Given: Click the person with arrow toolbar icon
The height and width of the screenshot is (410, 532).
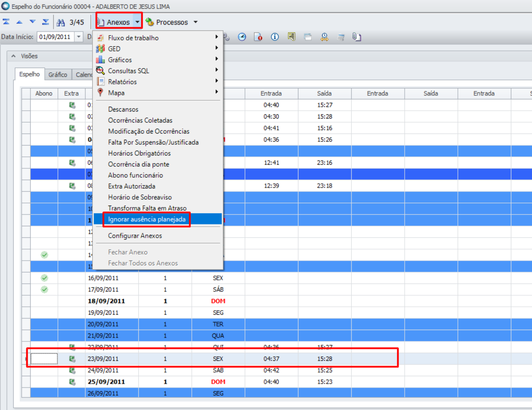Looking at the screenshot, I should pyautogui.click(x=324, y=37).
